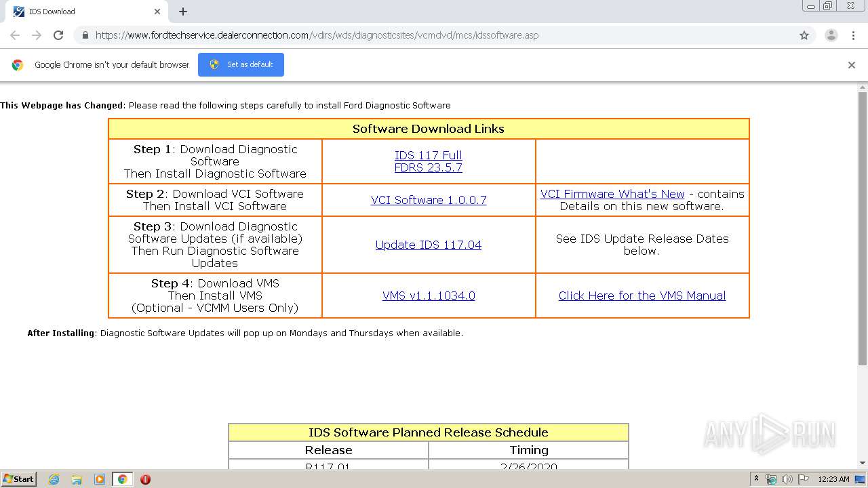Download Update IDS 117.04
This screenshot has width=868, height=488.
click(429, 245)
